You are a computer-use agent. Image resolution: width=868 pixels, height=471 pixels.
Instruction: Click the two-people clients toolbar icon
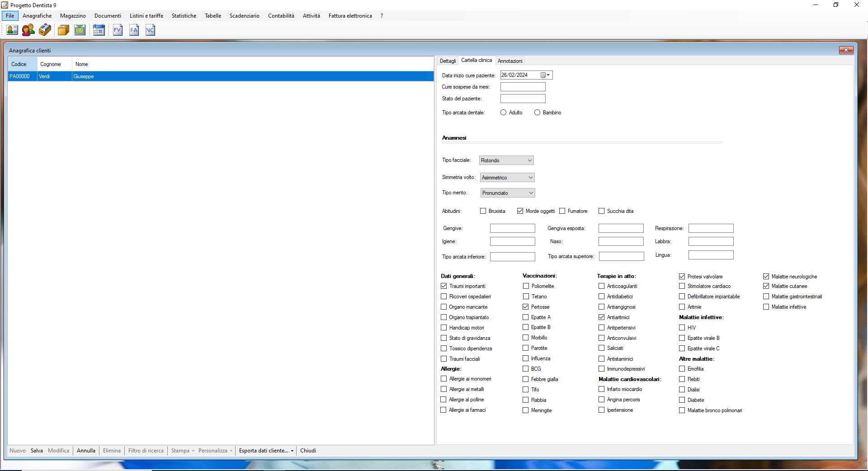pos(28,30)
